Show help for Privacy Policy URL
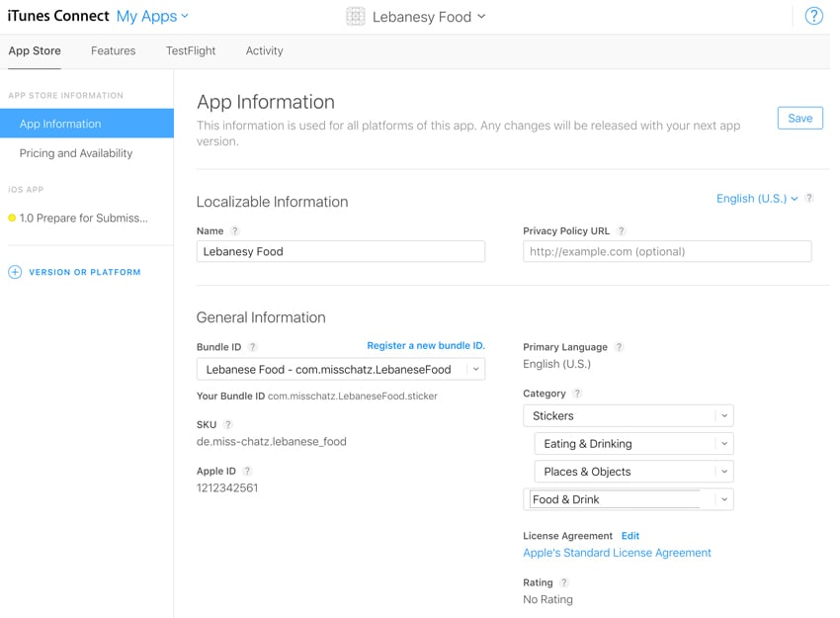This screenshot has height=618, width=840. tap(621, 231)
